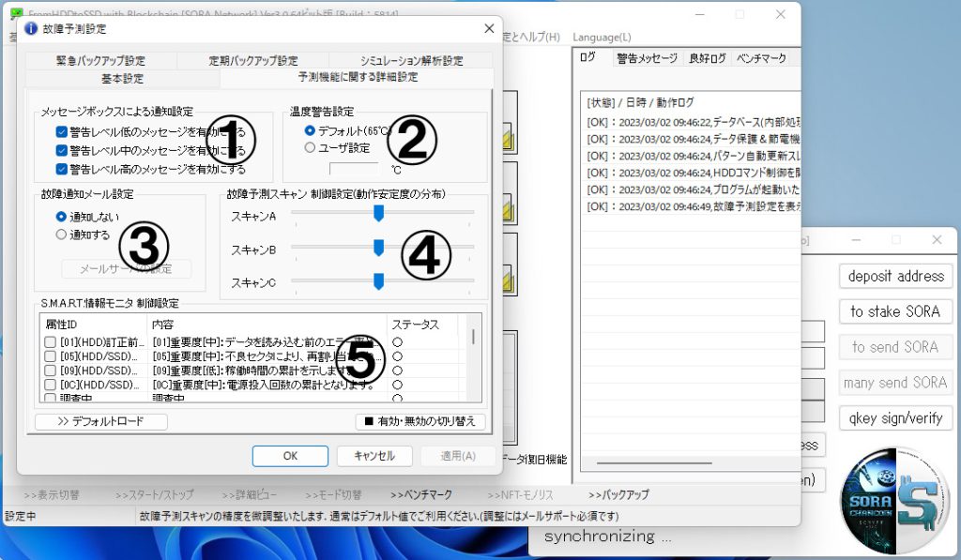Click >>ベンチマーク in bottom toolbar
The image size is (961, 560).
(x=421, y=494)
